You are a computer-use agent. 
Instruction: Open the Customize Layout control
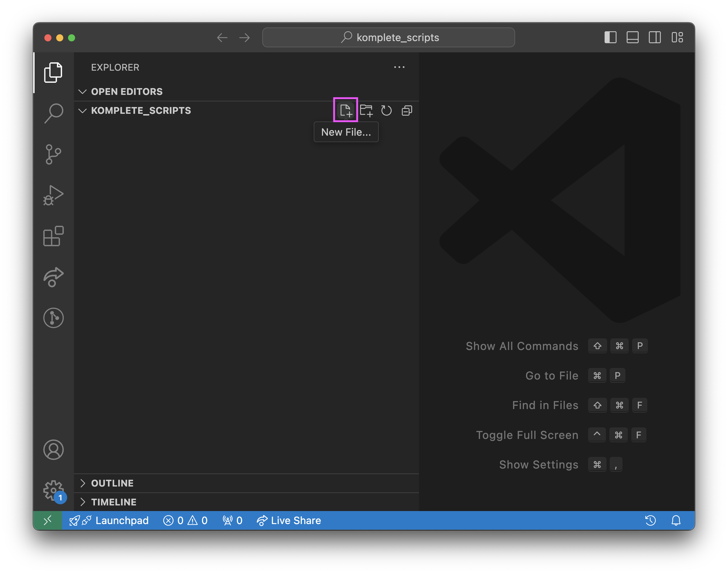677,37
